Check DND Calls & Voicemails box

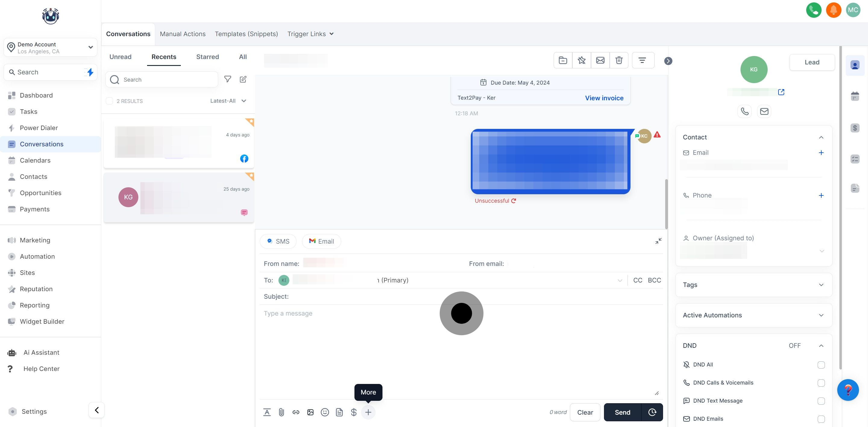coord(821,383)
